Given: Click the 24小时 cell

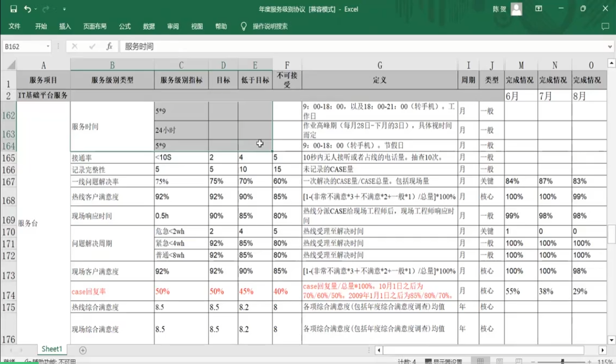Looking at the screenshot, I should [x=181, y=130].
